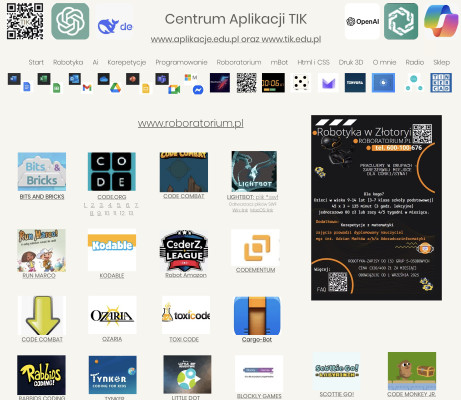Click the Bits & Bricks thumbnail
Screen dimensions: 461x400
(42, 171)
